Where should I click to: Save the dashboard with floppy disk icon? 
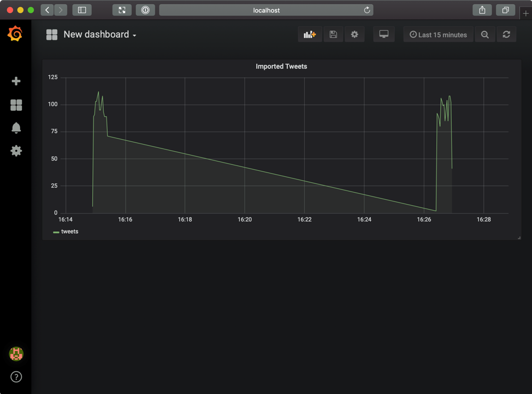(x=333, y=34)
